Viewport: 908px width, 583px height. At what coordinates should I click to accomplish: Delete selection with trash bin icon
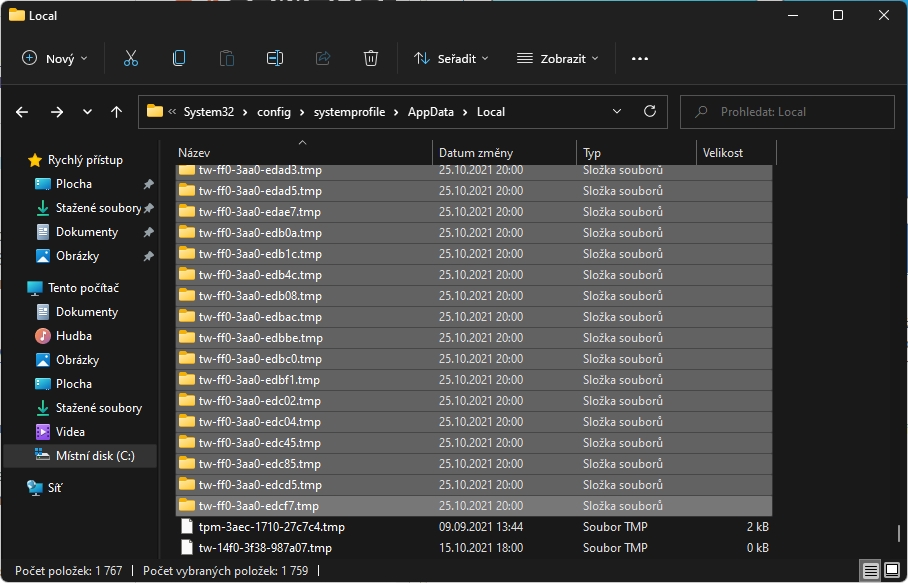pyautogui.click(x=371, y=59)
